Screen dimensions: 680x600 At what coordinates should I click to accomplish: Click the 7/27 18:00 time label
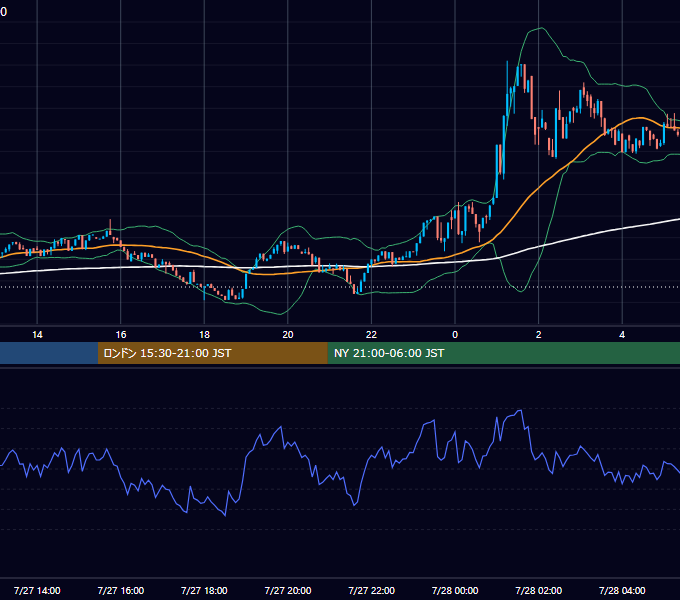204,590
